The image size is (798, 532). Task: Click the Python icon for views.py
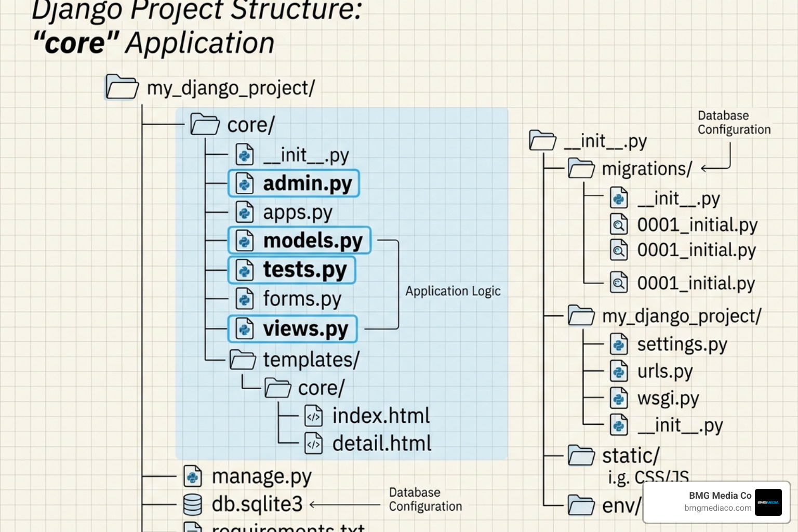[x=245, y=329]
